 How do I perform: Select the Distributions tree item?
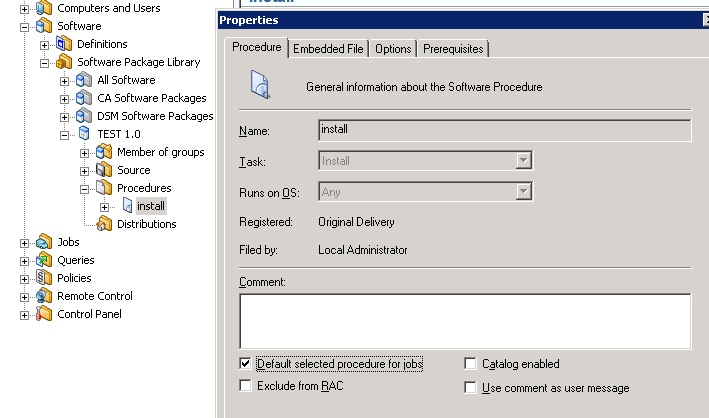[146, 224]
